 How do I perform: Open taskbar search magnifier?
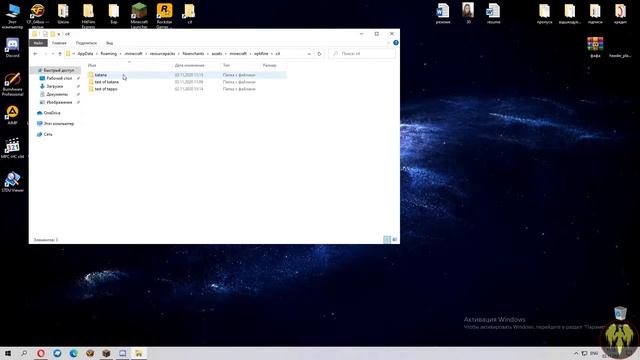[24, 353]
